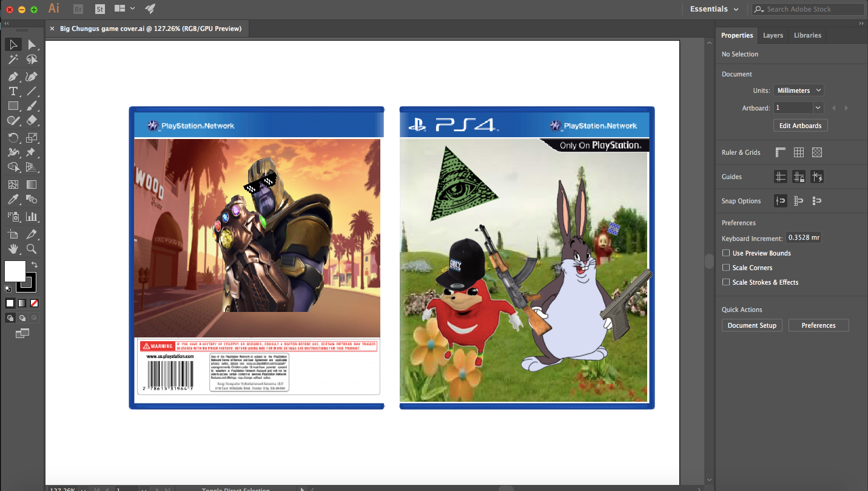Open the Essentials workspace switcher
Screen dimensions: 868x491
click(714, 9)
